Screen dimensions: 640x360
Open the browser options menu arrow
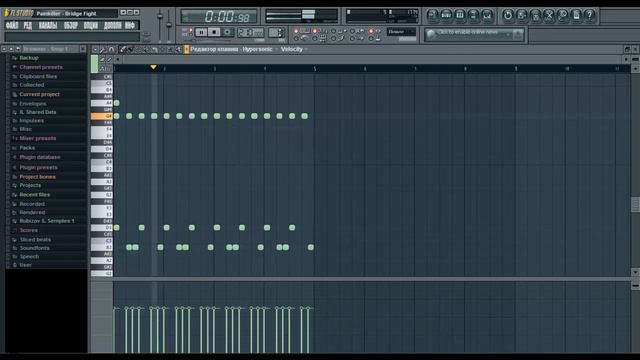[x=4, y=49]
